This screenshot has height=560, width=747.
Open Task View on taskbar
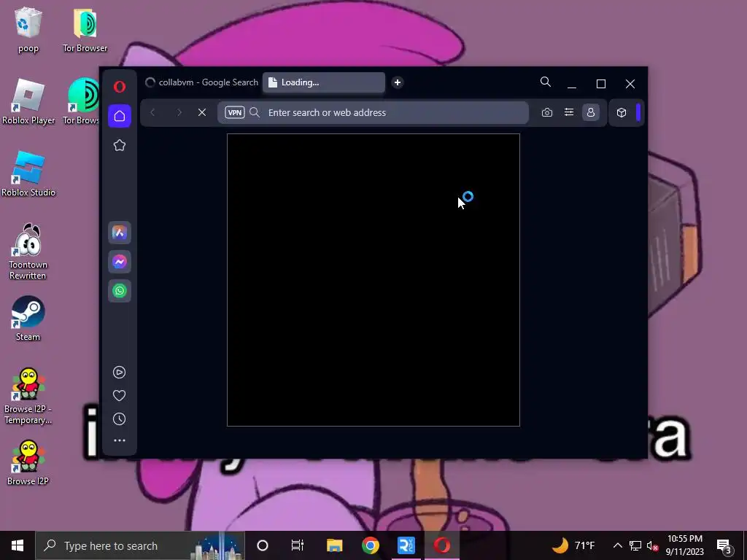(298, 545)
